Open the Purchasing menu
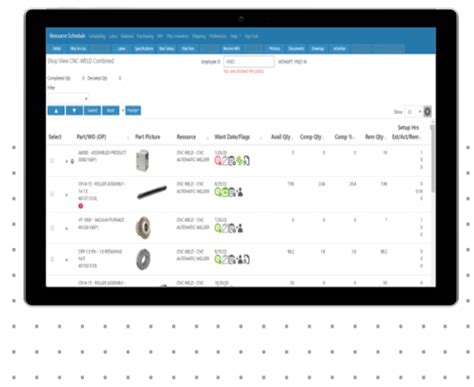 (x=145, y=36)
